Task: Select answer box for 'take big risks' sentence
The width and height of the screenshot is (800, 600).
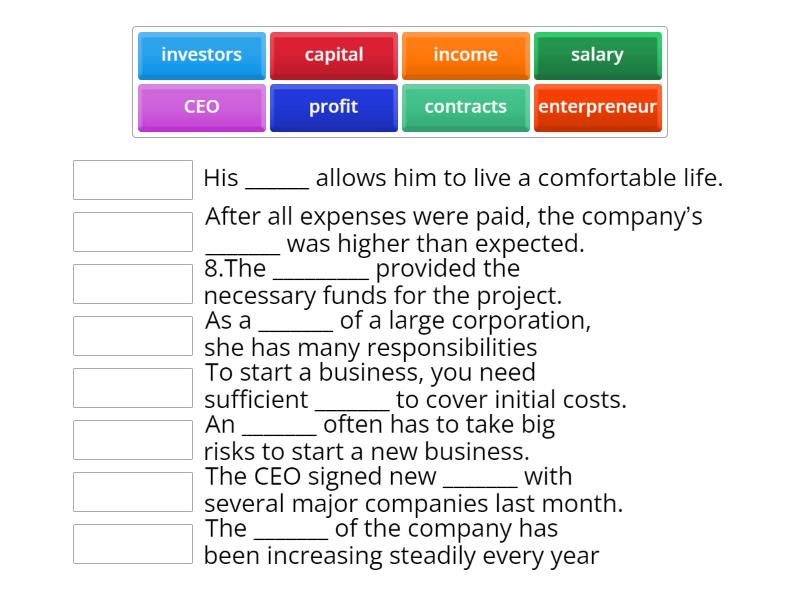Action: [133, 440]
